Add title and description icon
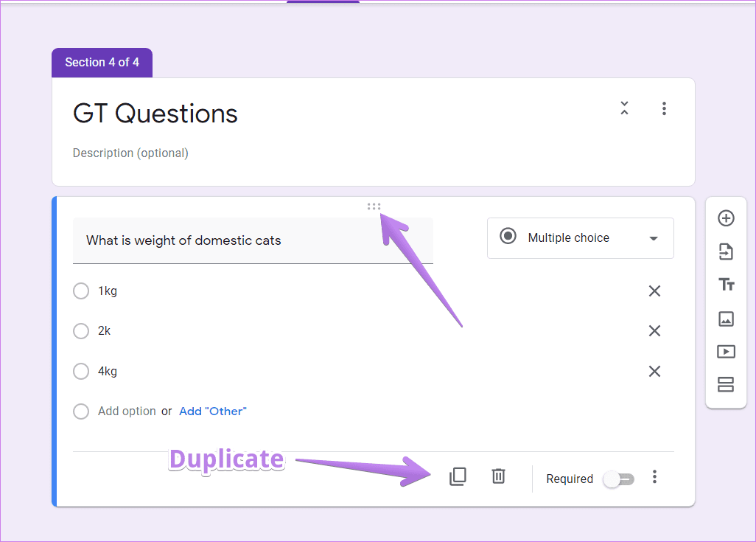The height and width of the screenshot is (542, 756). [726, 284]
